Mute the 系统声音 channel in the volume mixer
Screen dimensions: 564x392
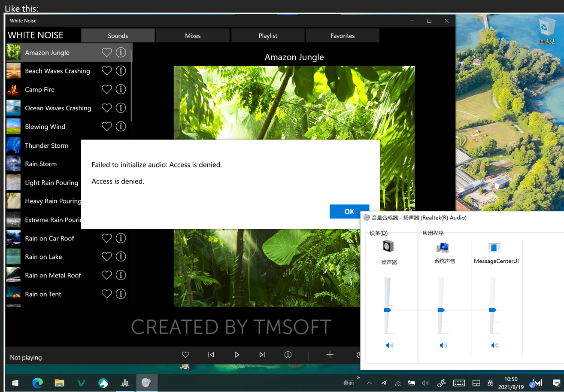coord(443,345)
